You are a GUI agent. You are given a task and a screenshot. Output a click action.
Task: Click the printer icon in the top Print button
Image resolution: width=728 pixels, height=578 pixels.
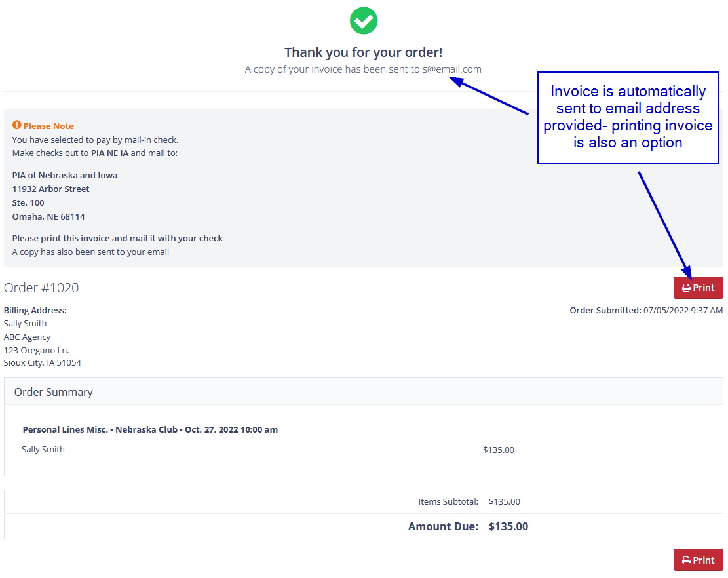(x=686, y=288)
